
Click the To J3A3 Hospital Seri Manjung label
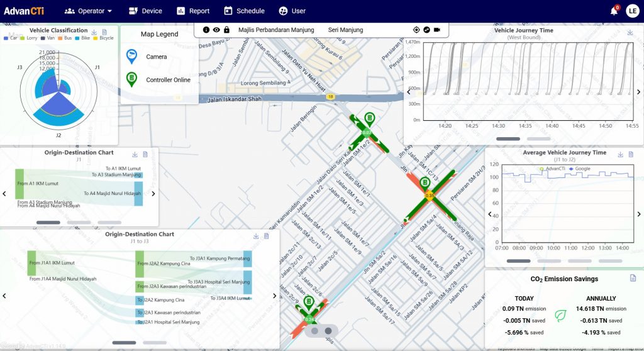tap(218, 282)
